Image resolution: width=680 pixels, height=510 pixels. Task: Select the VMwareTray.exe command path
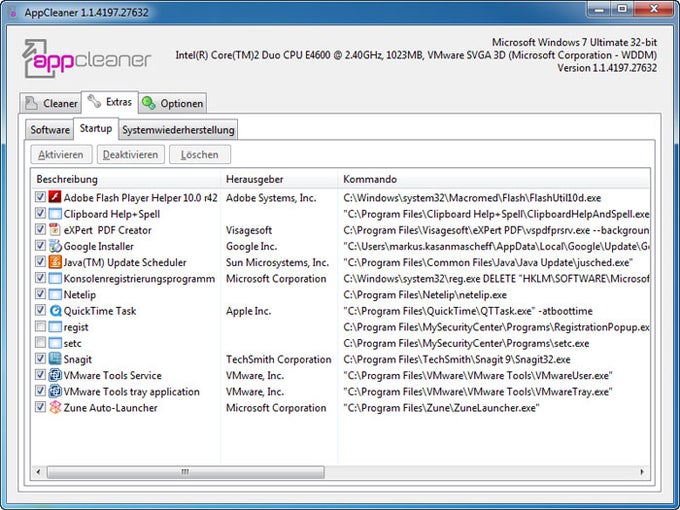[478, 392]
